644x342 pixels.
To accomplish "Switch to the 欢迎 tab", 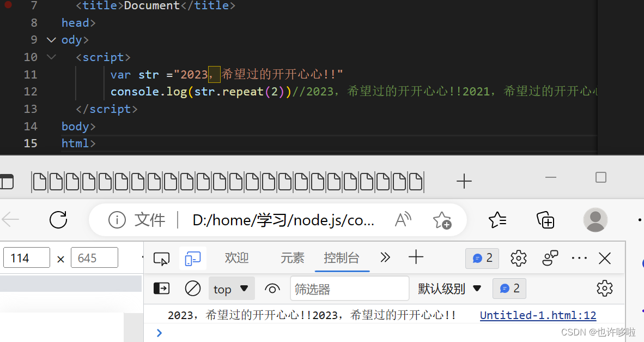I will coord(236,258).
